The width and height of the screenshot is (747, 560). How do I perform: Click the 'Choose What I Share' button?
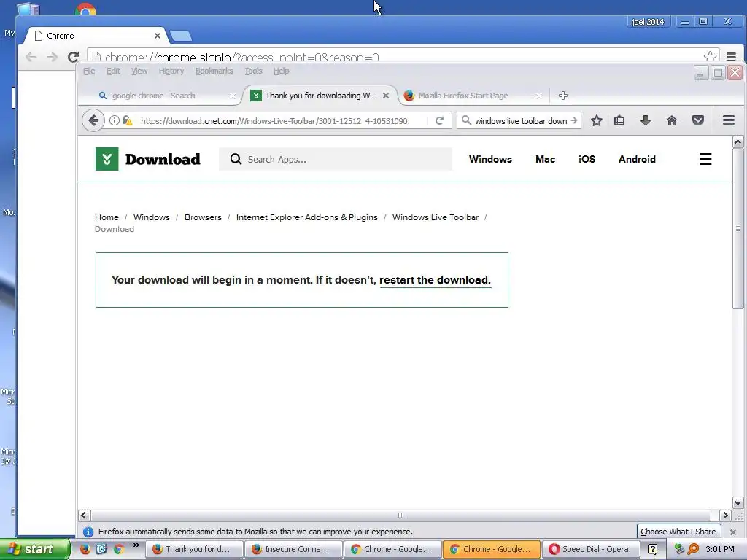(678, 532)
